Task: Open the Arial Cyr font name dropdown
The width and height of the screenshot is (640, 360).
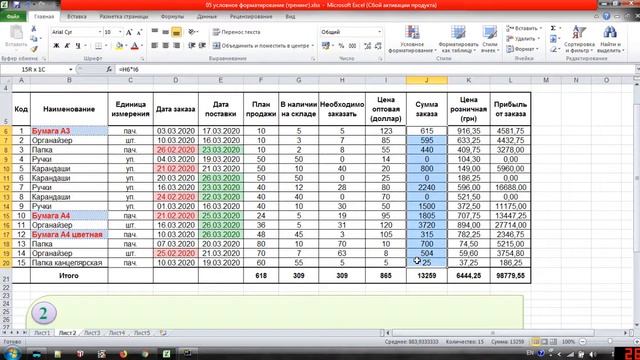Action: pyautogui.click(x=99, y=32)
